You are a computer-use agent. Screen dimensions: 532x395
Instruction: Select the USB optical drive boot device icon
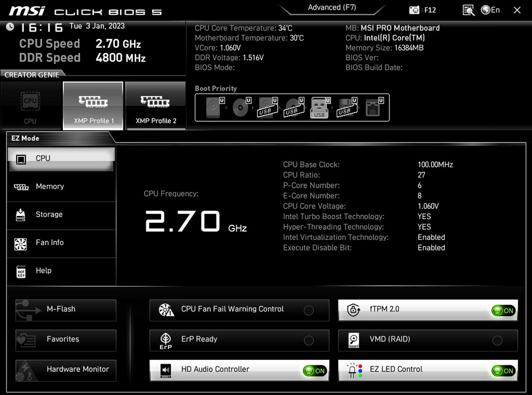(295, 107)
